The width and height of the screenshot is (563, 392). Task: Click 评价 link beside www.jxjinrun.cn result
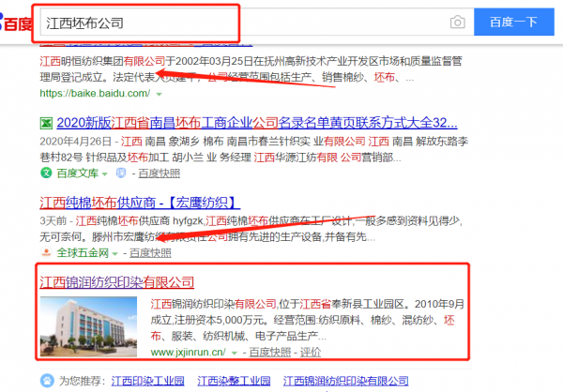310,352
